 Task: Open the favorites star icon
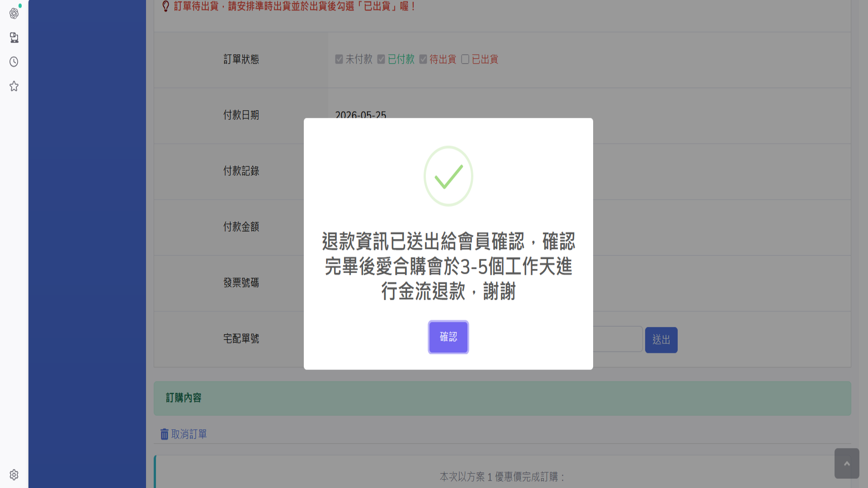[x=14, y=86]
